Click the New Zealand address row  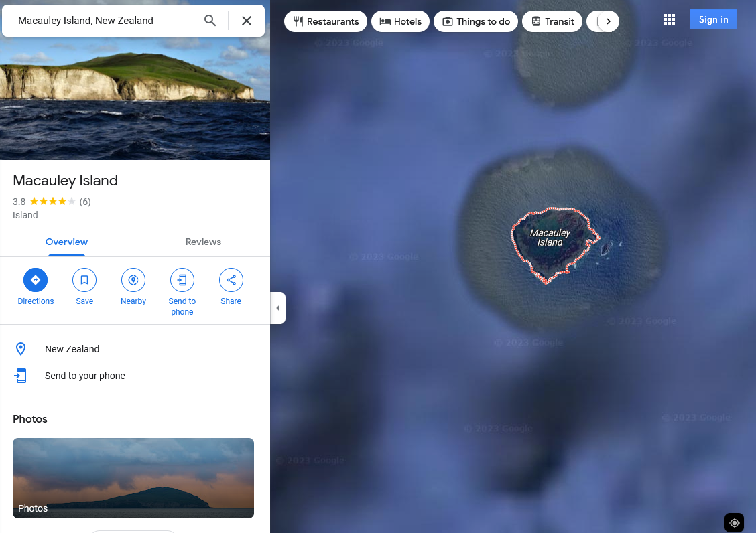135,349
